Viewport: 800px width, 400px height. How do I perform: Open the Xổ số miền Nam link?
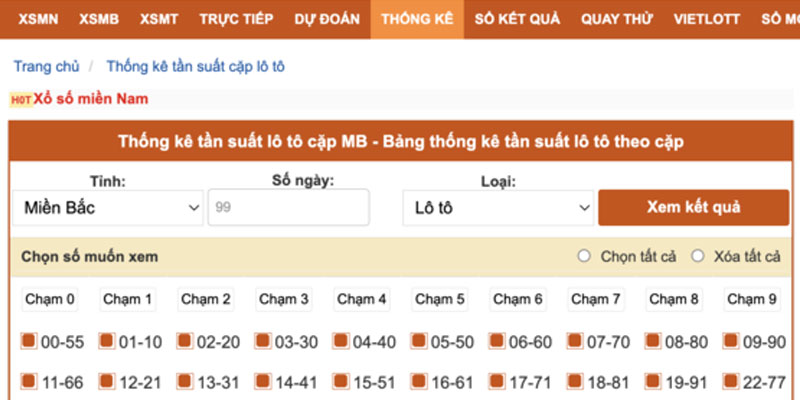[91, 100]
